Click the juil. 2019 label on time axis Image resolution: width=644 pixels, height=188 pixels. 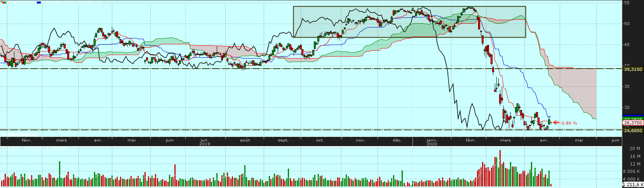(205, 142)
